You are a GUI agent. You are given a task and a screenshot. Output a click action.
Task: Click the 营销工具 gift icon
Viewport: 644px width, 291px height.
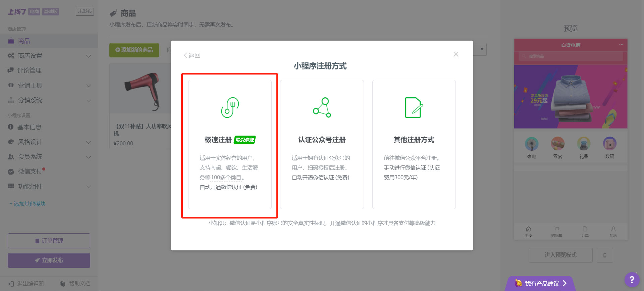(x=11, y=85)
